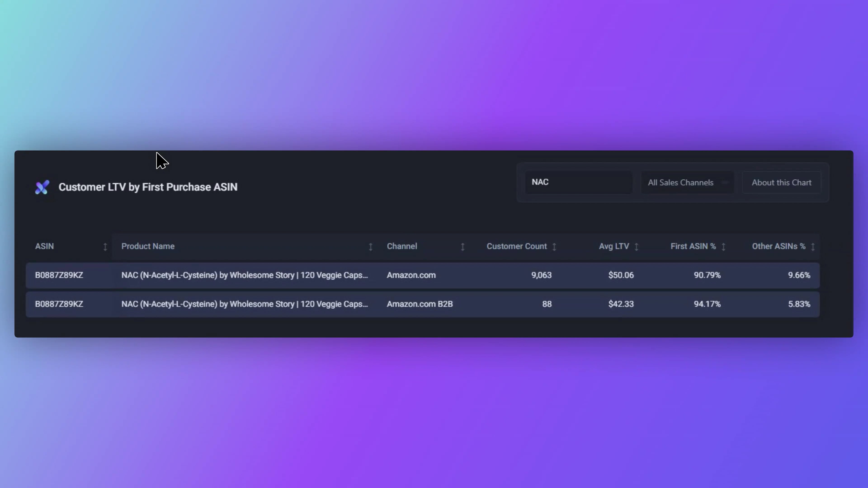Click Avg LTV value $42.33
The height and width of the screenshot is (488, 868).
click(621, 304)
